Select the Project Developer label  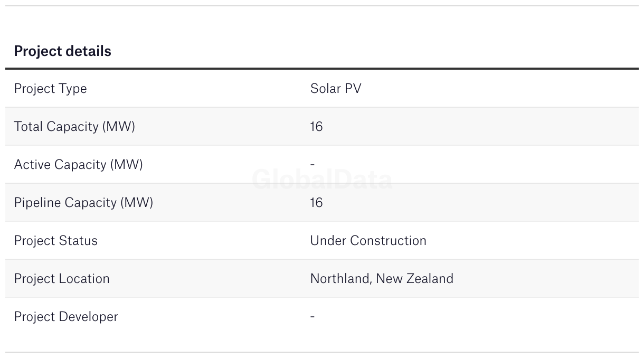66,316
